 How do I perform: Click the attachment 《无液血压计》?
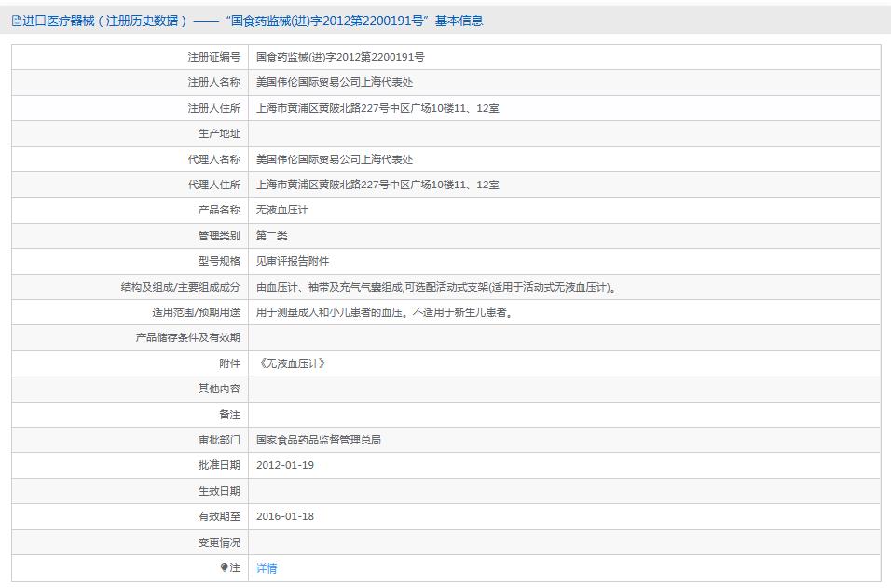(x=291, y=363)
